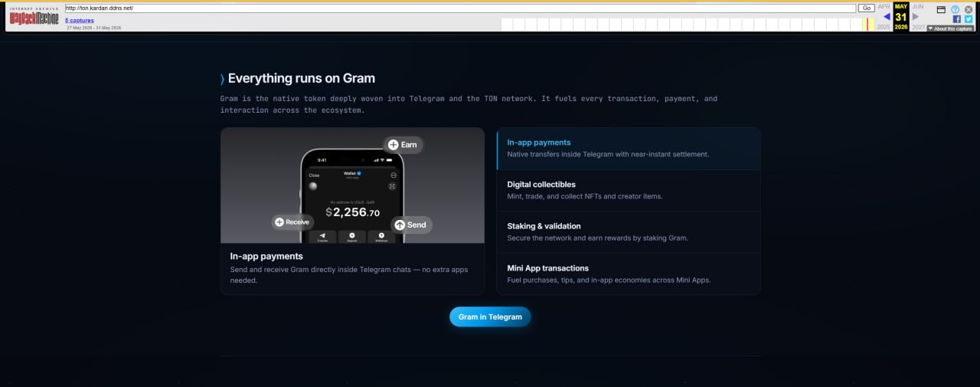Click the Receive plus bubble
Screen dimensions: 980x387
292,222
